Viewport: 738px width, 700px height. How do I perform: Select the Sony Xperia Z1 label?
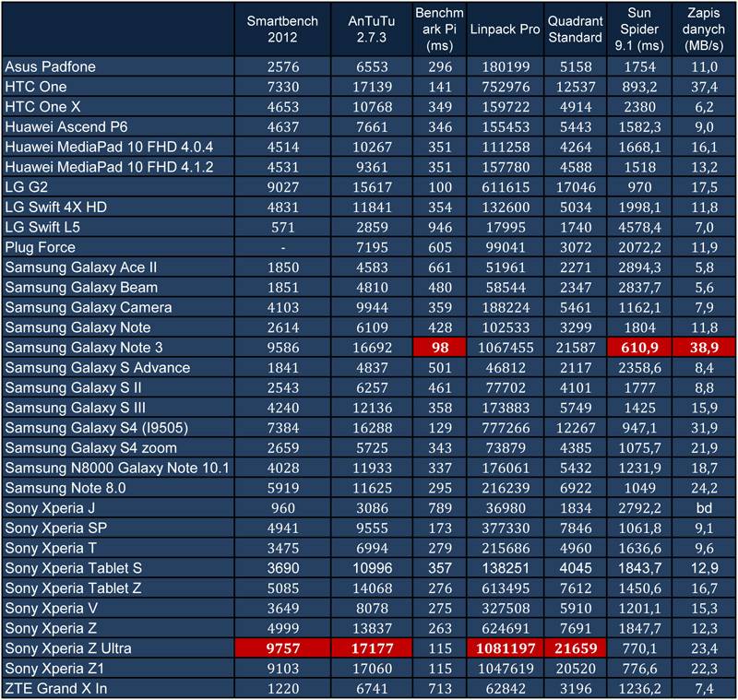(x=54, y=669)
